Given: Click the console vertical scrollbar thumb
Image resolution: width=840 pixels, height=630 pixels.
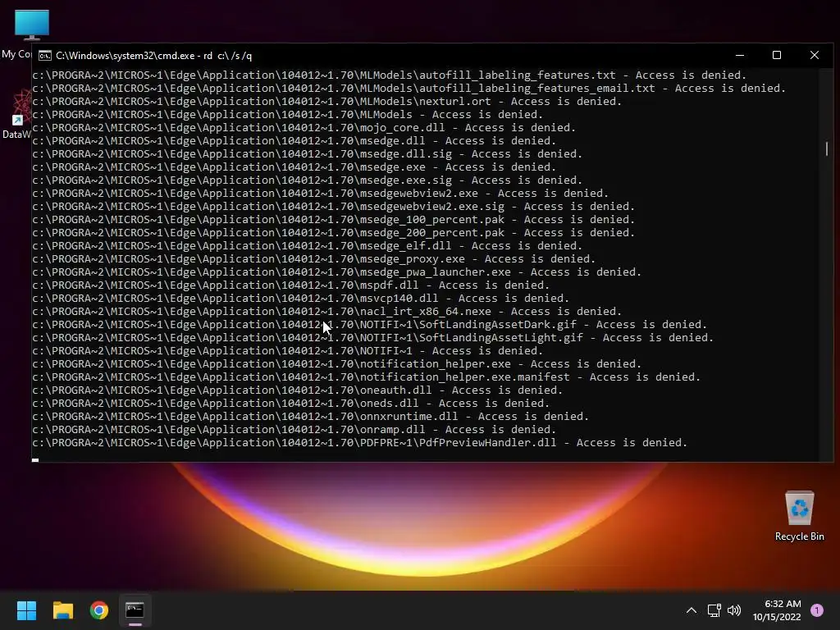Looking at the screenshot, I should pyautogui.click(x=827, y=149).
